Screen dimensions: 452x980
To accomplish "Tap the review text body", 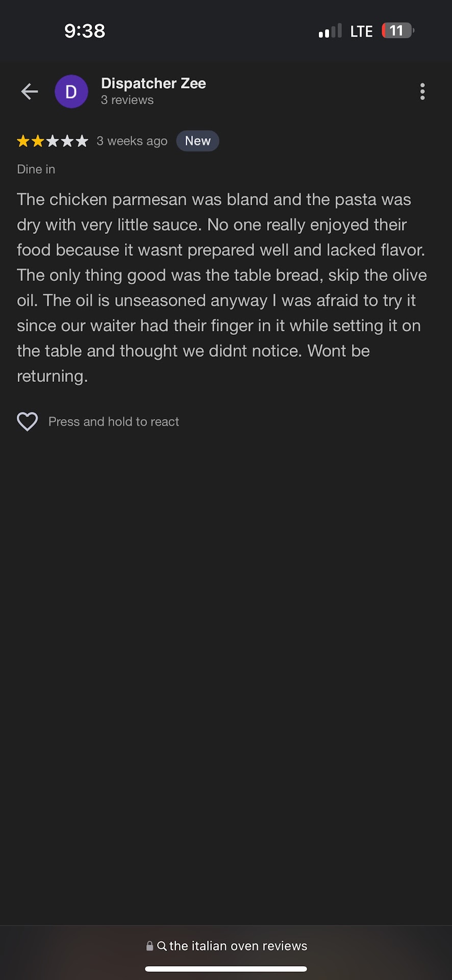I will 221,287.
